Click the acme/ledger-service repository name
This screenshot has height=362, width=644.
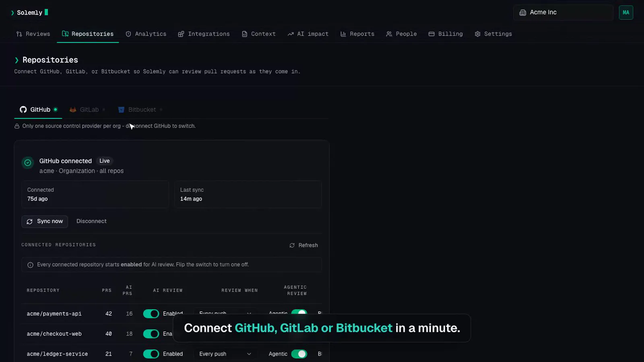click(x=57, y=354)
